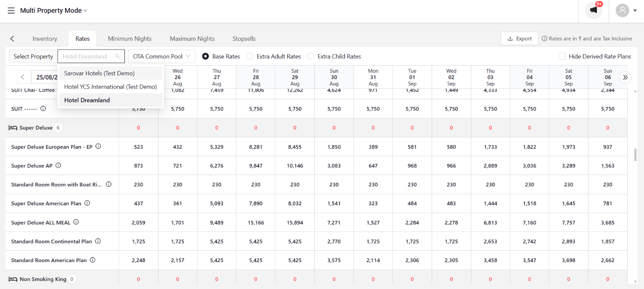Image resolution: width=644 pixels, height=289 pixels.
Task: Click the SUIT Chai- Coffee row label
Action: 33,90
